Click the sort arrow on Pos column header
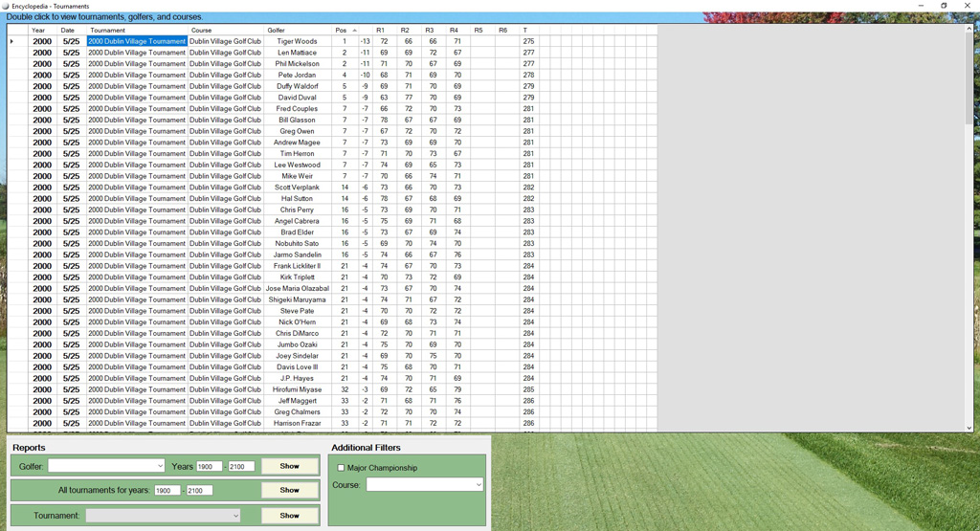 coord(355,31)
